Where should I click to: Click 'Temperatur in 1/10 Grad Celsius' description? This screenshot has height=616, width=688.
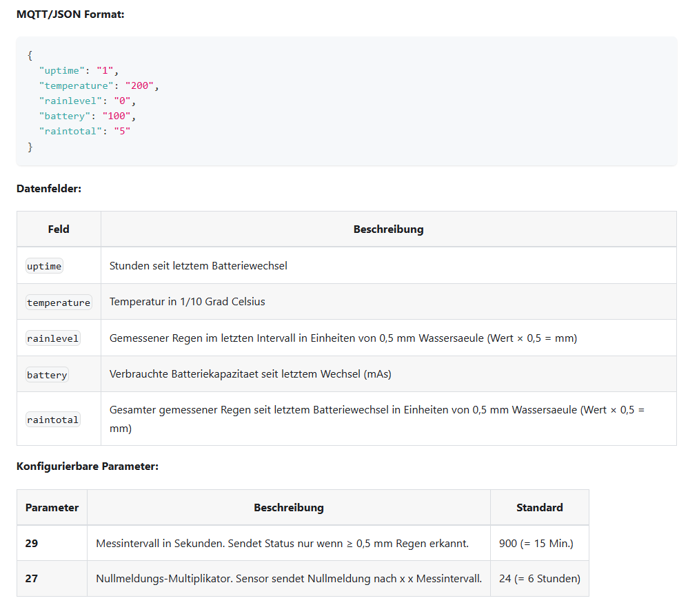(x=188, y=302)
